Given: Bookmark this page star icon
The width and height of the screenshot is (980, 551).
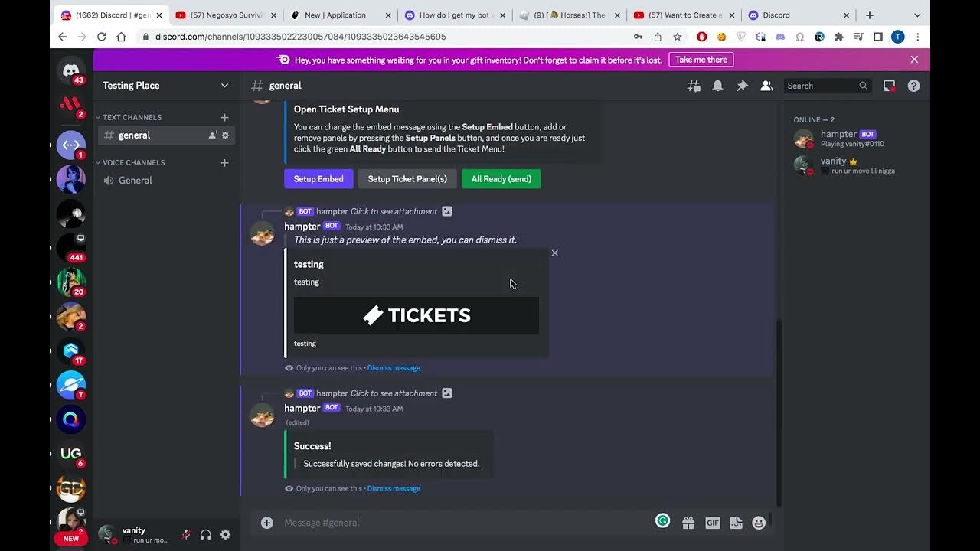Looking at the screenshot, I should click(x=677, y=37).
